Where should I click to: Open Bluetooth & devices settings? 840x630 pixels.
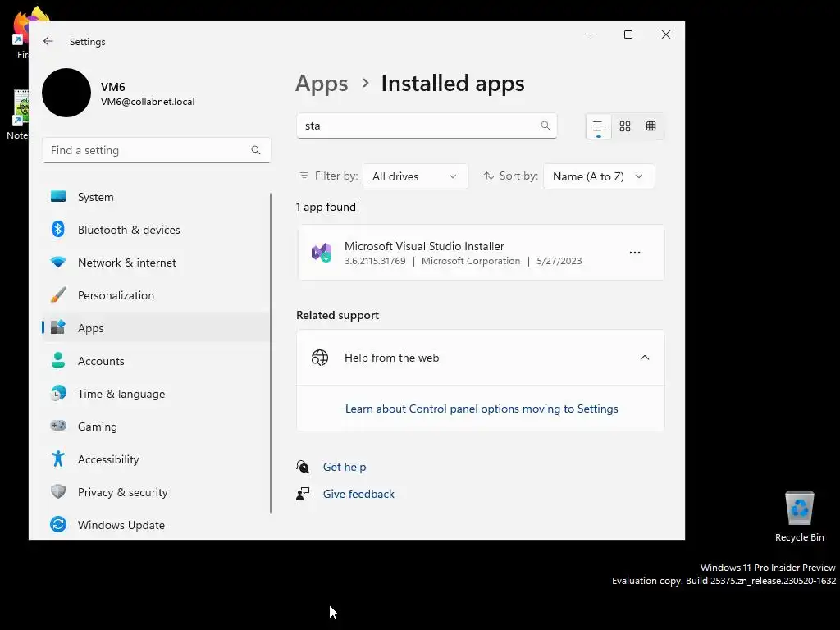click(155, 230)
